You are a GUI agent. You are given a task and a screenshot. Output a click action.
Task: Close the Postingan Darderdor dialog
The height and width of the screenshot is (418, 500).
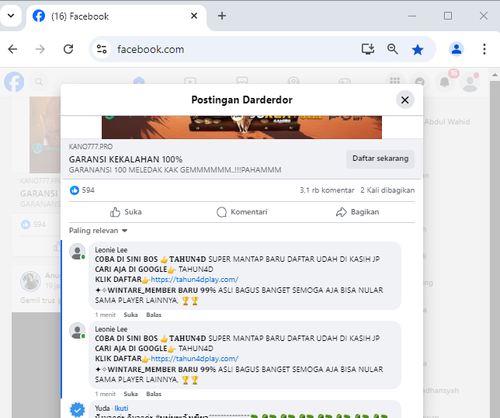click(405, 100)
